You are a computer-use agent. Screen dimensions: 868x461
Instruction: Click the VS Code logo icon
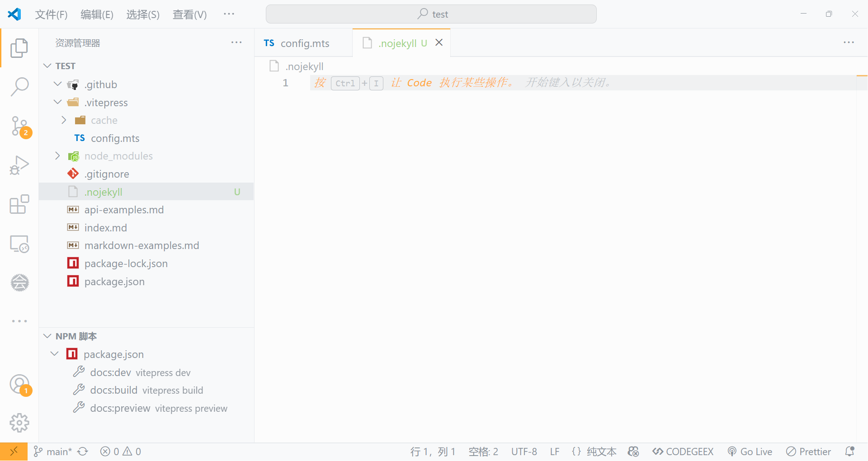(14, 14)
